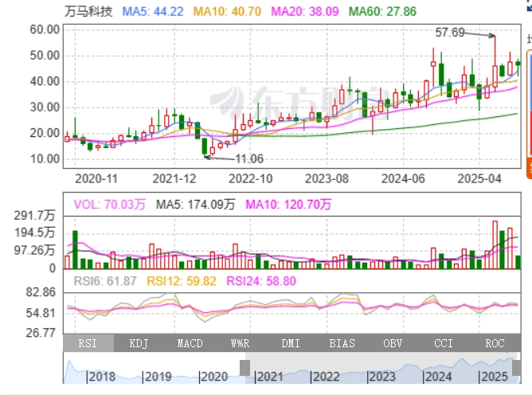532x395 pixels.
Task: Switch to the BIAS indicator tab
Action: (342, 343)
